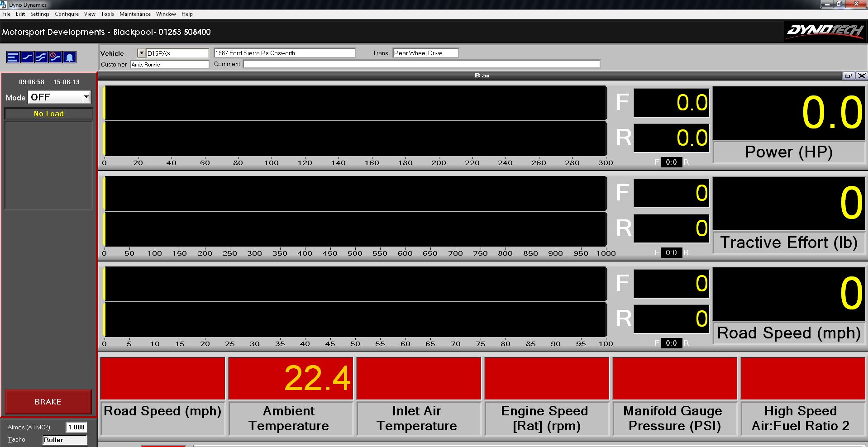Restore the Bar panel window
The image size is (868, 447).
coord(848,76)
